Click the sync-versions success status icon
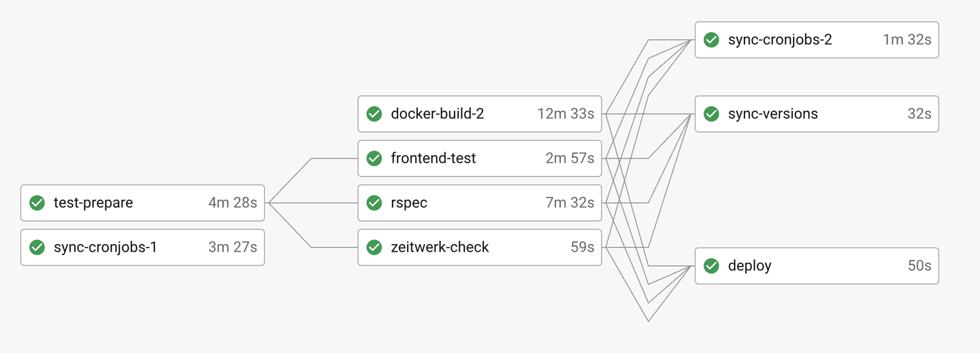980x353 pixels. coord(711,114)
